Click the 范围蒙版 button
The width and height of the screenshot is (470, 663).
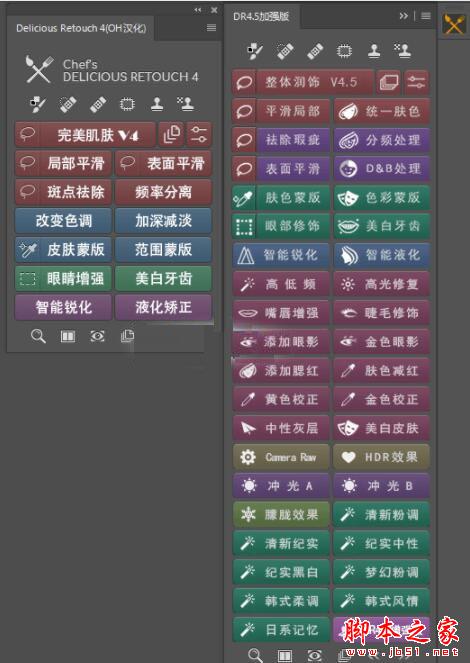164,249
